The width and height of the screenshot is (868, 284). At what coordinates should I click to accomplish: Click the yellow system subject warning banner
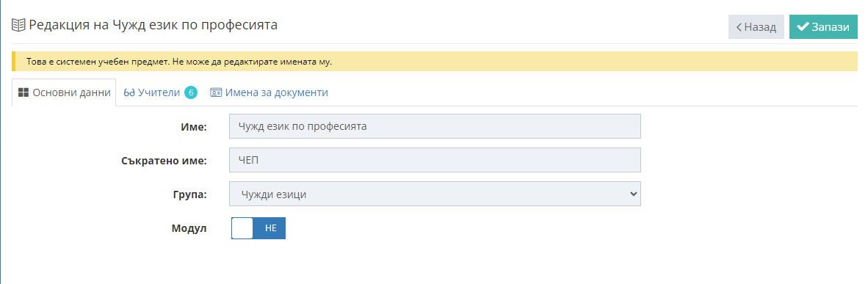click(435, 62)
